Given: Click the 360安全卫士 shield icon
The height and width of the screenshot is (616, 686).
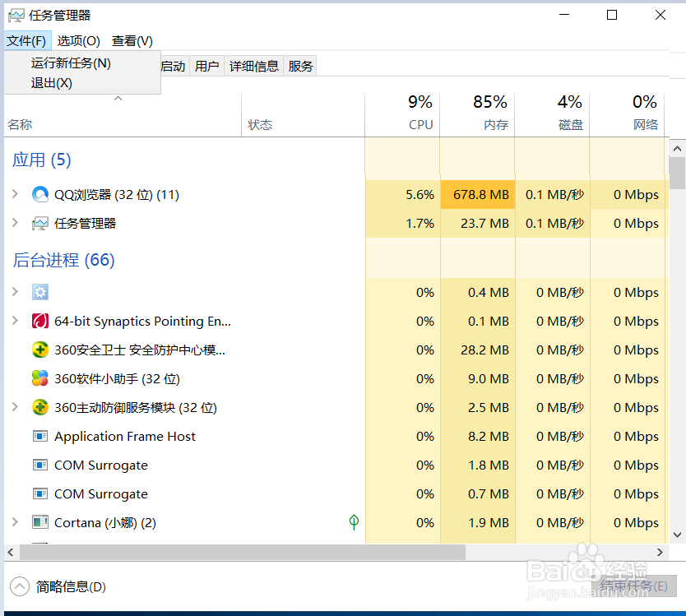Looking at the screenshot, I should [40, 350].
